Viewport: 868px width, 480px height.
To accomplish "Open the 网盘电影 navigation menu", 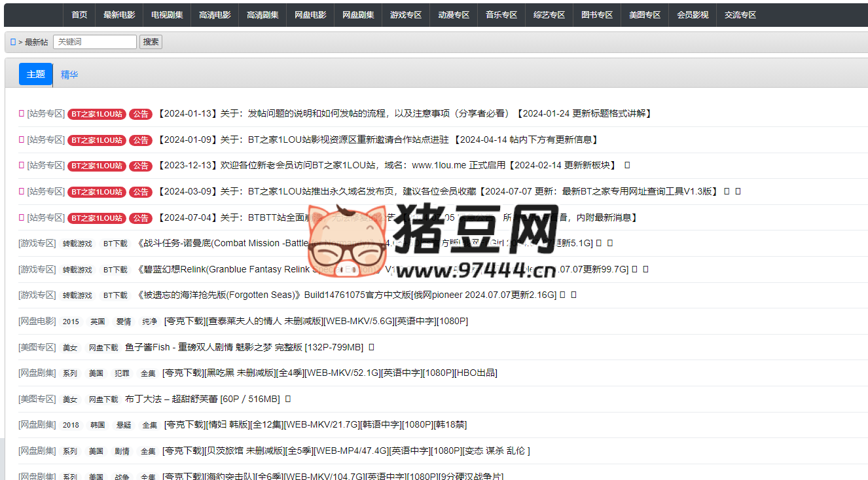I will tap(310, 14).
